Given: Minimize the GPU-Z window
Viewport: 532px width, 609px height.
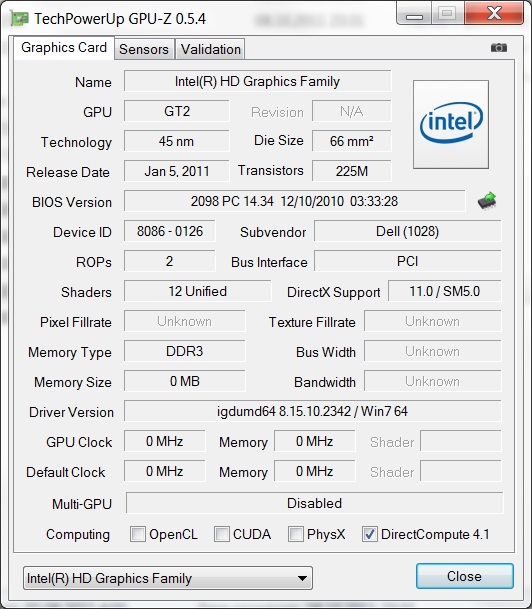Looking at the screenshot, I should tap(414, 14).
